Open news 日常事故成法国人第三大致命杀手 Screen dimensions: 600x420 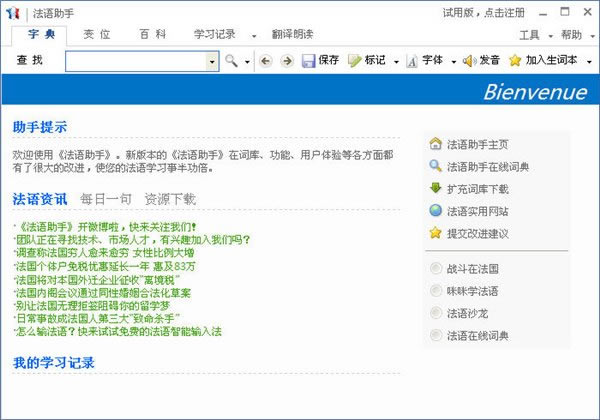tap(98, 318)
